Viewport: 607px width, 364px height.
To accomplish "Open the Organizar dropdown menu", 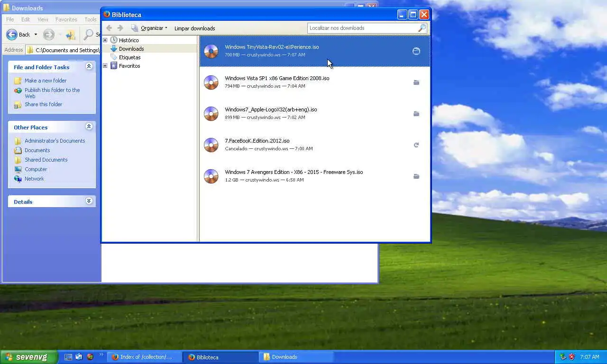I will pyautogui.click(x=149, y=28).
